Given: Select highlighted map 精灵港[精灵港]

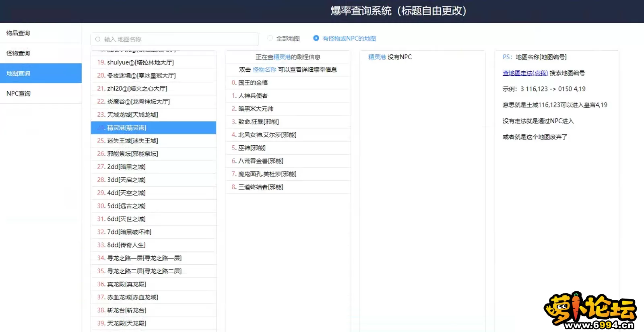Looking at the screenshot, I should point(153,128).
